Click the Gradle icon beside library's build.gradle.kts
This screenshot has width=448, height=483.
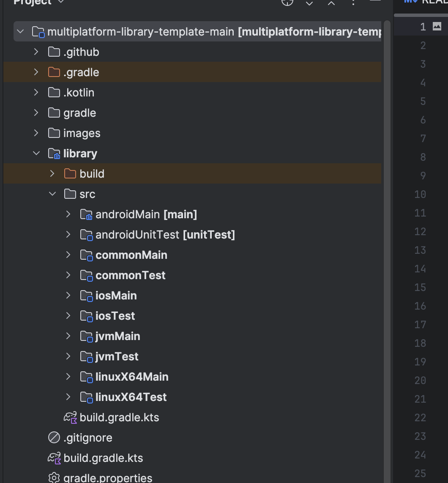(x=69, y=417)
